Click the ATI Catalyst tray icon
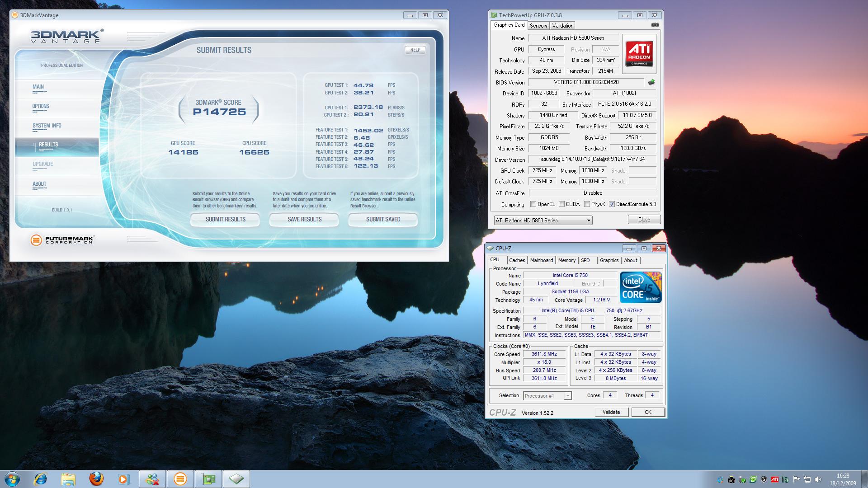The height and width of the screenshot is (488, 868). pyautogui.click(x=774, y=480)
